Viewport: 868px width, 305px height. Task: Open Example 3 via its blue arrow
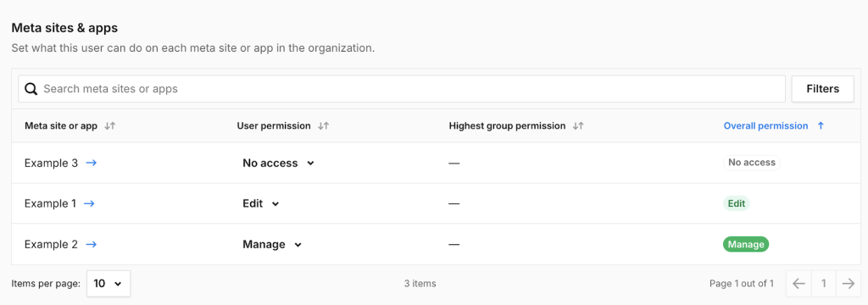pyautogui.click(x=92, y=163)
